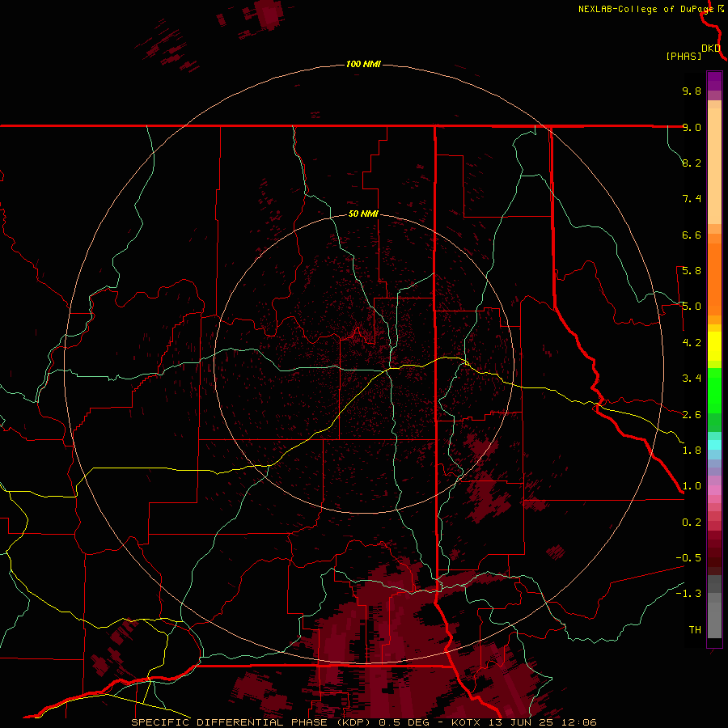This screenshot has height=728, width=728.
Task: Pick the bright yellow color bar segment
Action: [x=714, y=346]
